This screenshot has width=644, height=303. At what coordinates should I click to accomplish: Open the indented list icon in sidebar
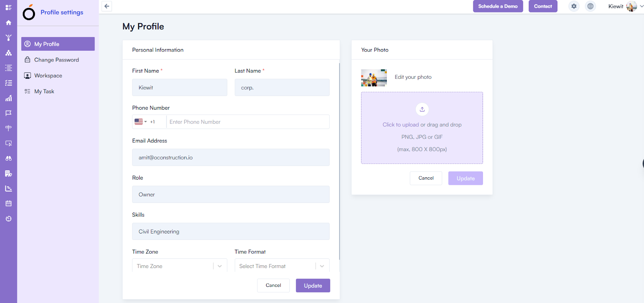pyautogui.click(x=8, y=68)
